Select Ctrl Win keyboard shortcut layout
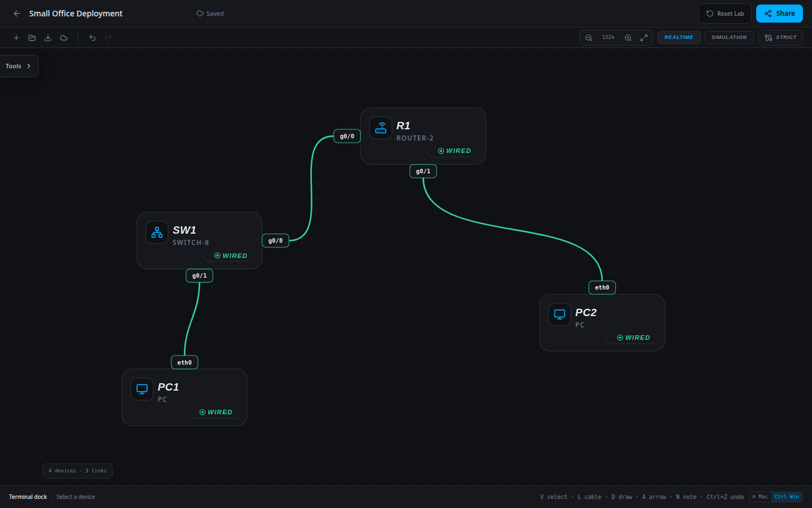Image resolution: width=812 pixels, height=508 pixels. [x=787, y=497]
